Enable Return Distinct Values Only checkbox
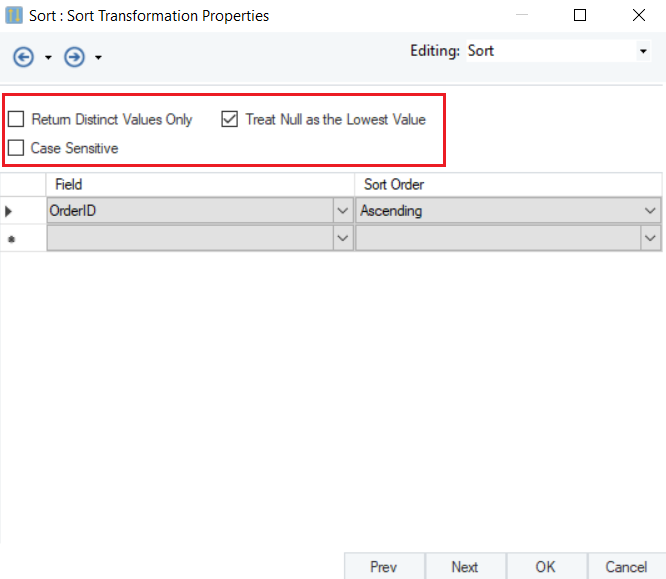The width and height of the screenshot is (666, 579). point(17,120)
